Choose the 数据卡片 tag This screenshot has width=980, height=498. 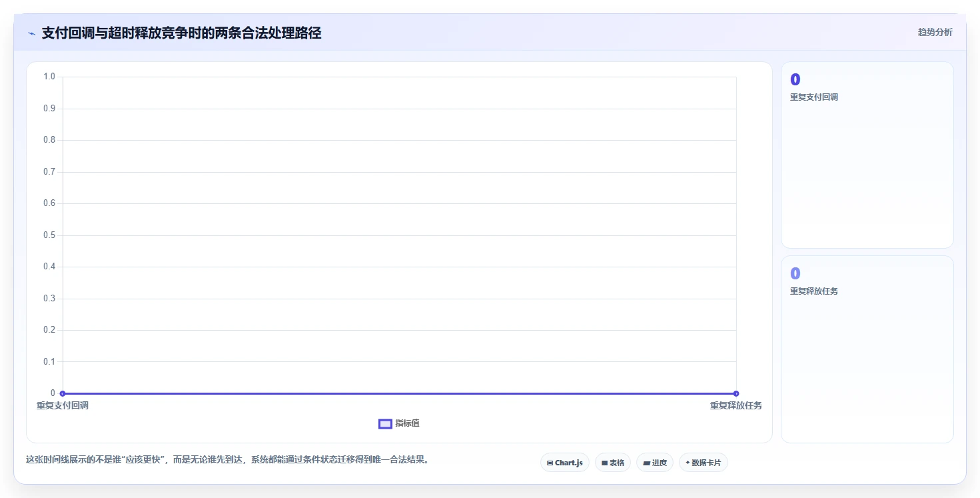coord(704,463)
